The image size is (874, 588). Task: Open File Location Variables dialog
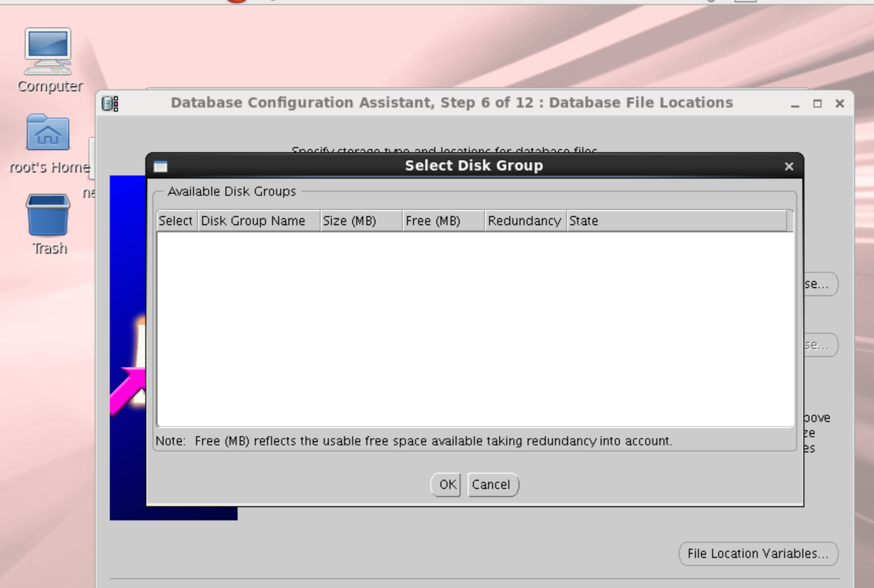[x=758, y=554]
